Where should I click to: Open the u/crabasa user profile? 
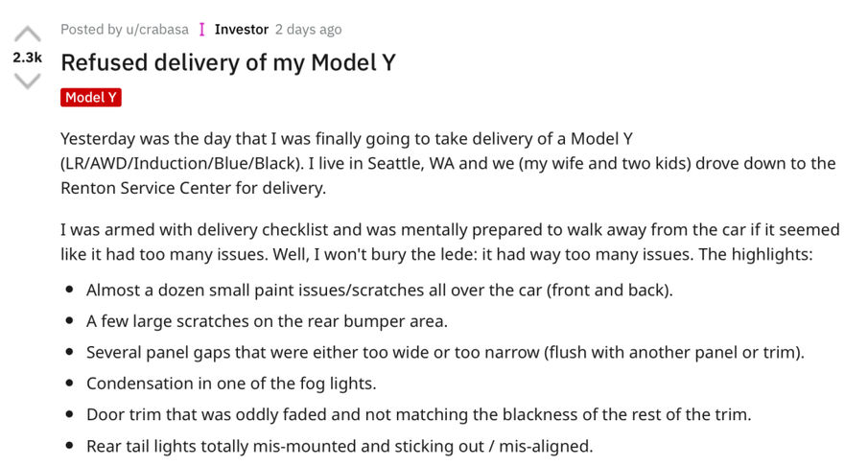[156, 30]
